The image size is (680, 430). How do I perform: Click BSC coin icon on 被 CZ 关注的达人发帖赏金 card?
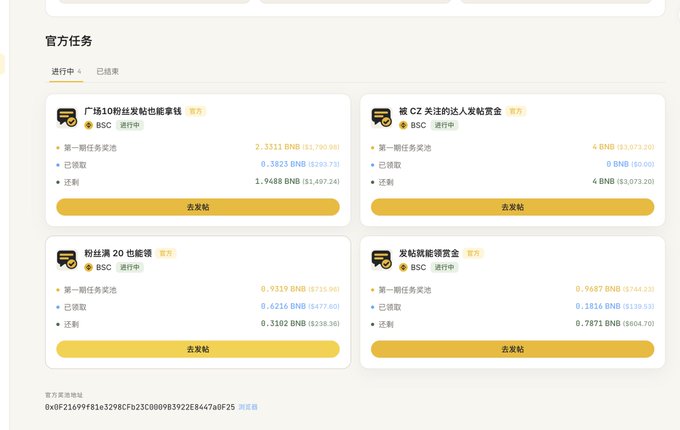(x=403, y=125)
